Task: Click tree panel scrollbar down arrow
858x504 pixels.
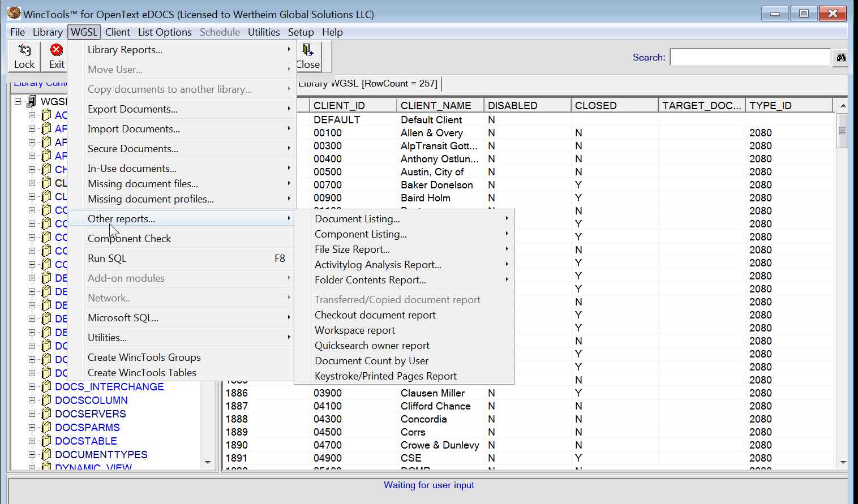Action: (208, 462)
